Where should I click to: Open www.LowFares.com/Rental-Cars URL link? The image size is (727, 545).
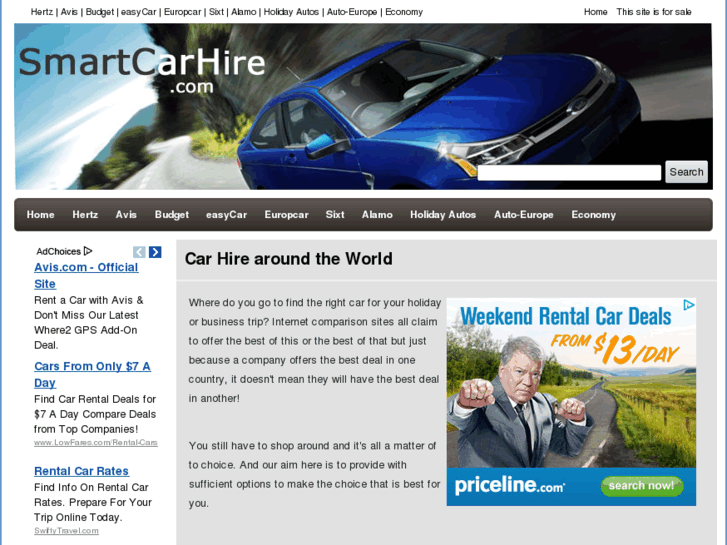(96, 442)
